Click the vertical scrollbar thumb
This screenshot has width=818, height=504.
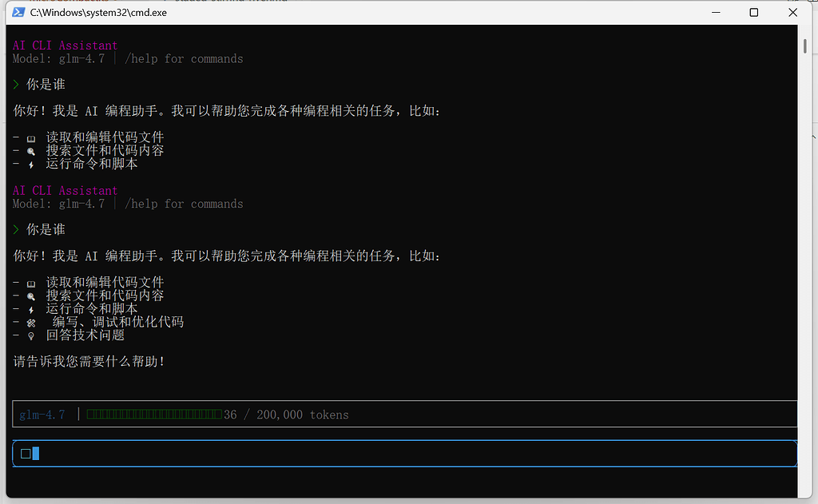[x=805, y=46]
